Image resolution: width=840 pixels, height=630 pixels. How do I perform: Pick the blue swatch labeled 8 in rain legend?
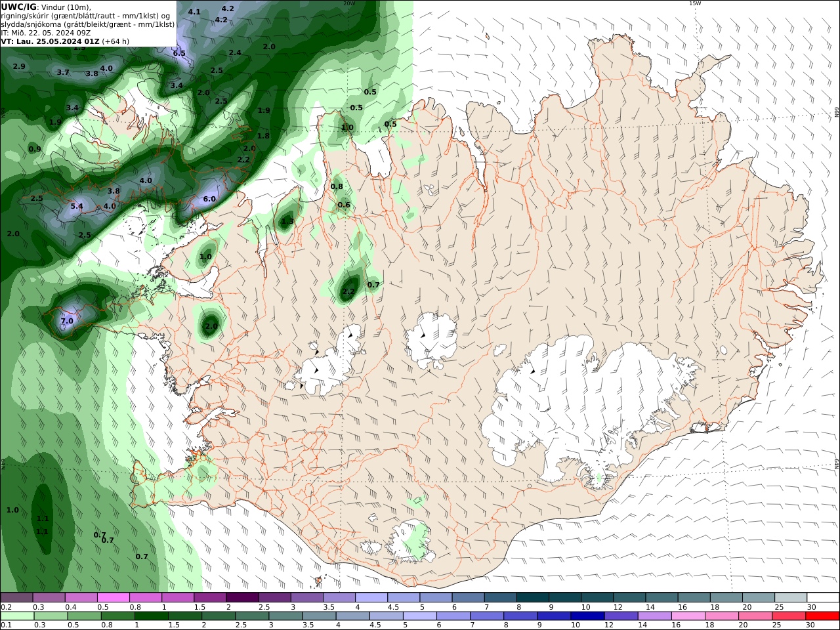520,616
